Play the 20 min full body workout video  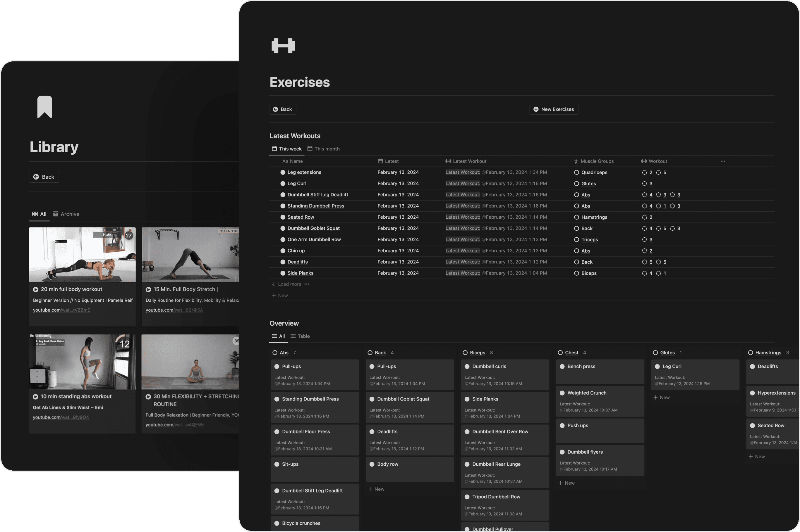35,289
